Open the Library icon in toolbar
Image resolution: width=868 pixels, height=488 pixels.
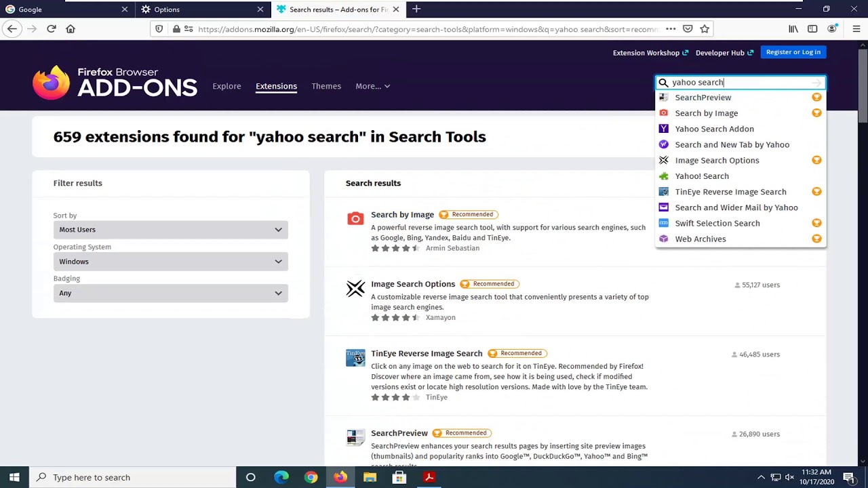pyautogui.click(x=793, y=29)
